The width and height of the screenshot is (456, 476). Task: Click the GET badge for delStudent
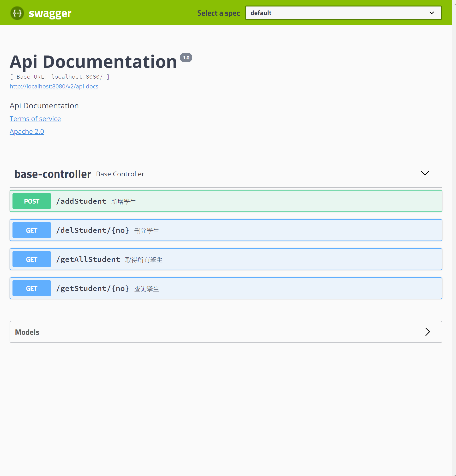click(31, 230)
